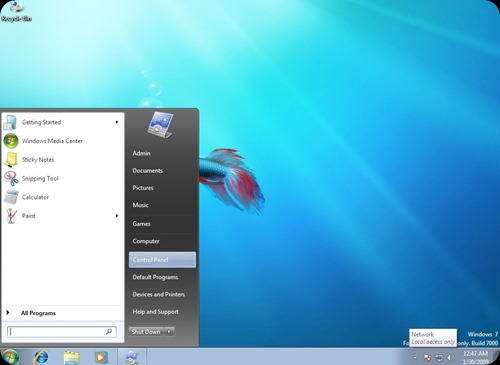Open Windows Media Player taskbar icon
Image resolution: width=500 pixels, height=365 pixels.
[101, 357]
